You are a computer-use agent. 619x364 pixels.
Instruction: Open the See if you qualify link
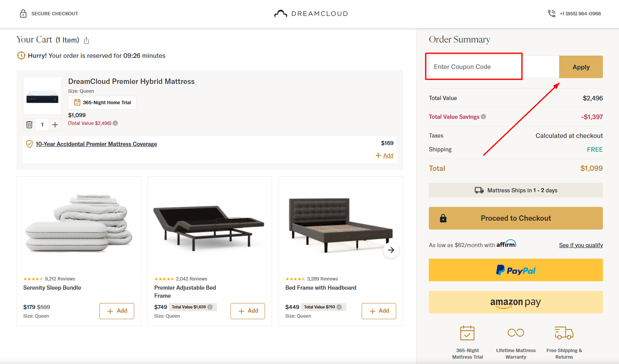click(x=581, y=245)
